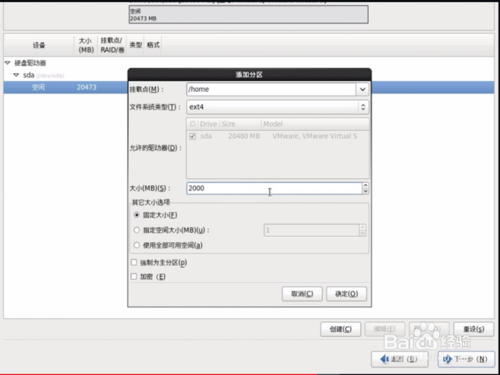Click the device column header
500x375 pixels.
pyautogui.click(x=39, y=45)
